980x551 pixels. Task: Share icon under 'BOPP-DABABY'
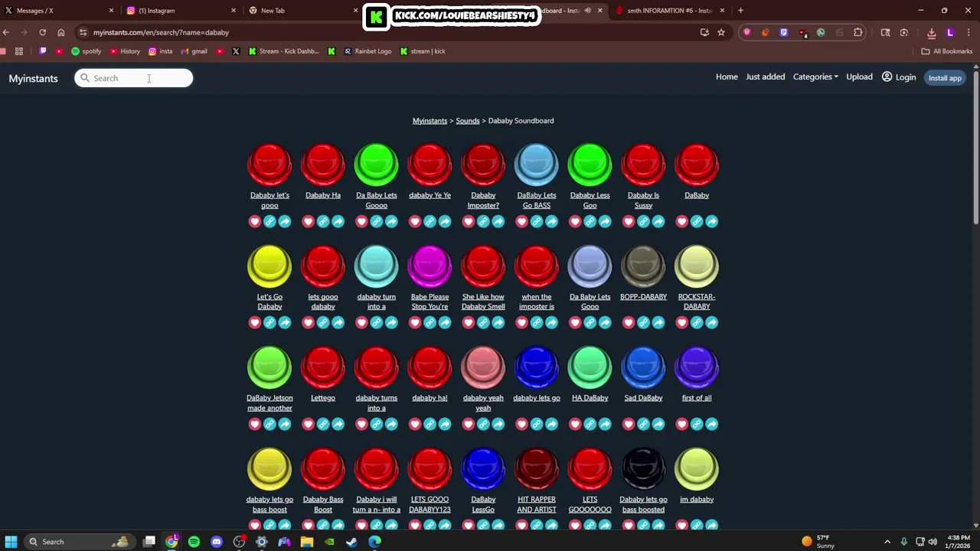[658, 322]
